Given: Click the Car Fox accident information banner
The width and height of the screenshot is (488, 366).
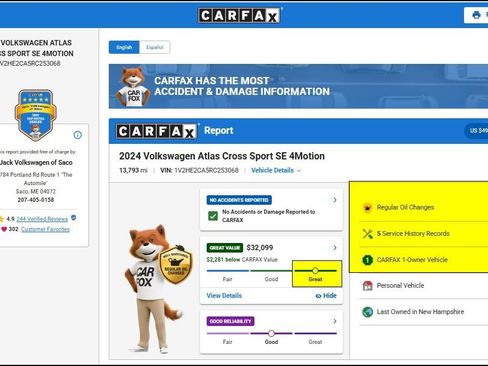Looking at the screenshot, I should pyautogui.click(x=298, y=86).
